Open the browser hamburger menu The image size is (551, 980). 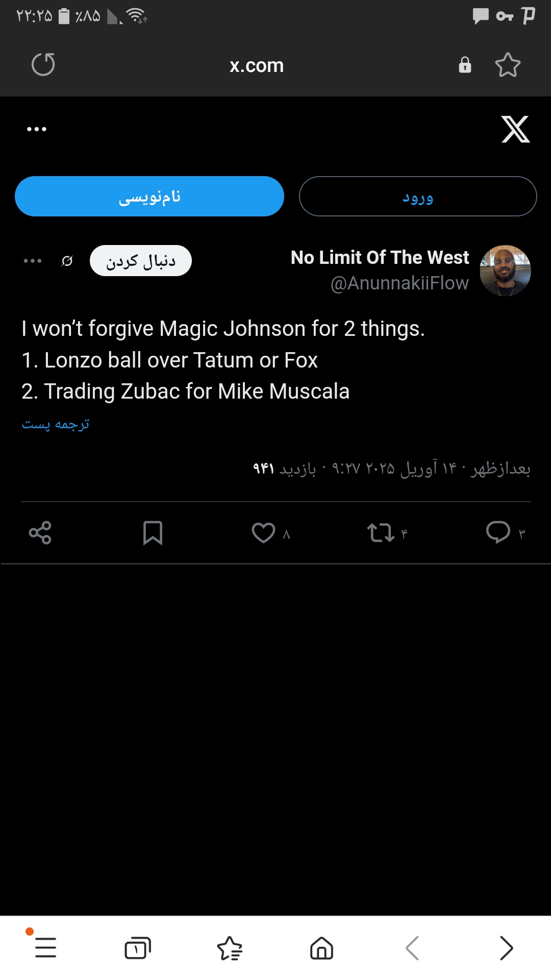45,947
